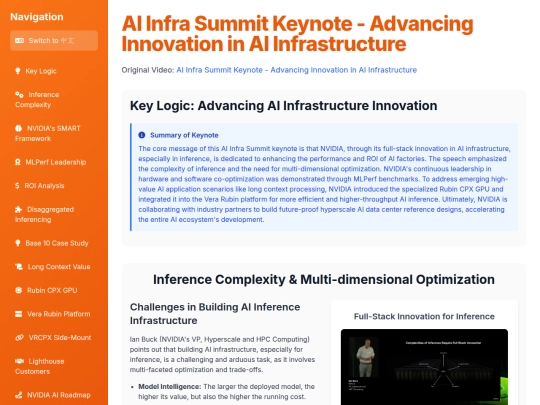Click the award icon beside MLPerf Leadership

pyautogui.click(x=18, y=162)
